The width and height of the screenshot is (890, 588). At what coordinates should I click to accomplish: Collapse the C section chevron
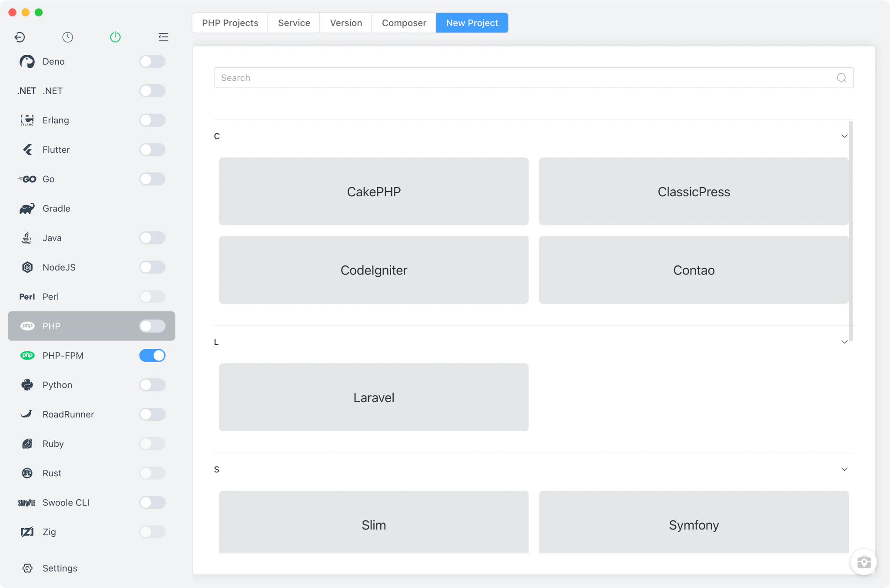[x=844, y=136]
